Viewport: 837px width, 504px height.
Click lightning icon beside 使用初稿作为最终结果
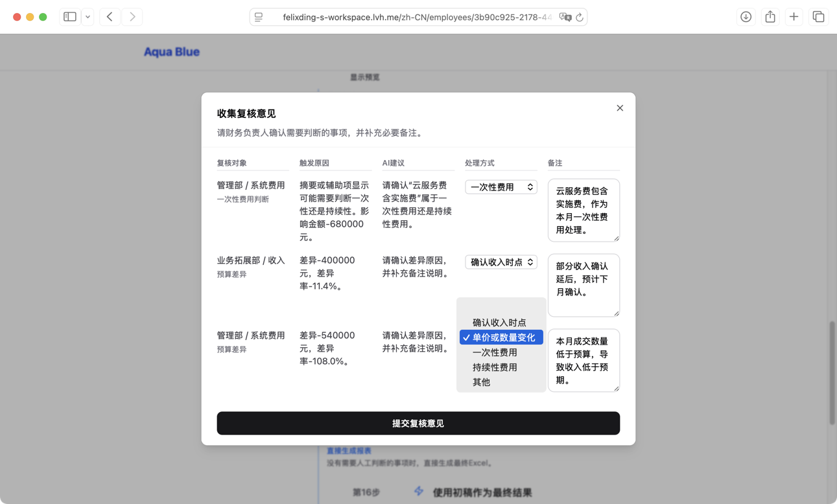(419, 492)
